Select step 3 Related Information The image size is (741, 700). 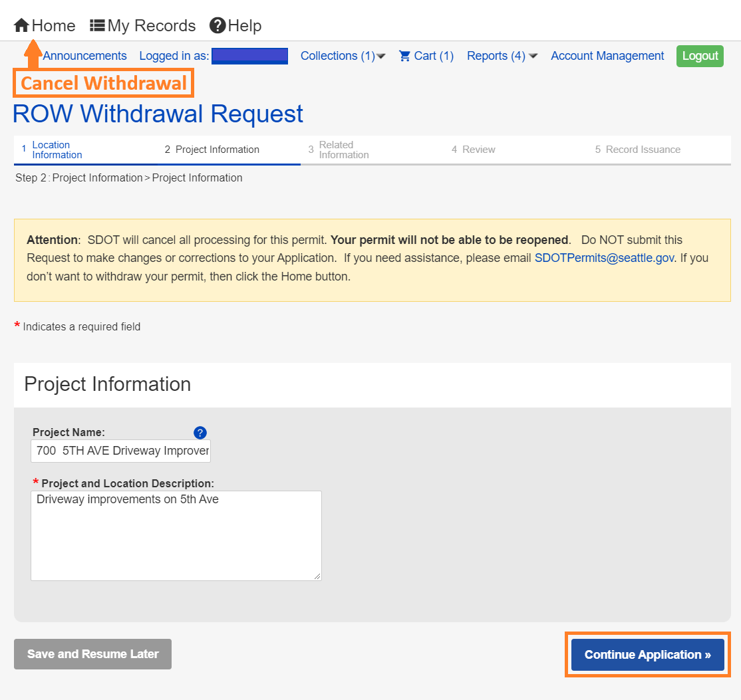click(x=343, y=150)
